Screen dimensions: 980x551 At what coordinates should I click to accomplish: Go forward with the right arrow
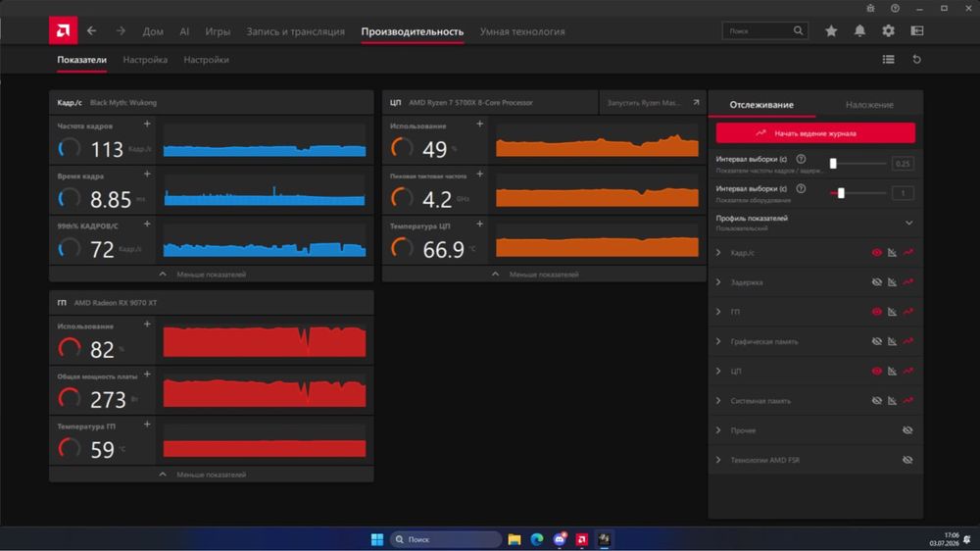pos(121,30)
